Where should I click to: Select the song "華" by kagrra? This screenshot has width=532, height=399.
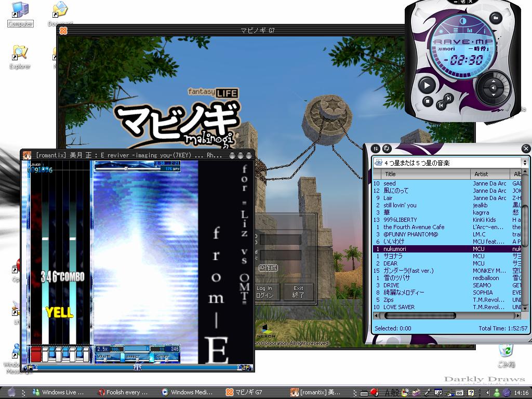[447, 212]
